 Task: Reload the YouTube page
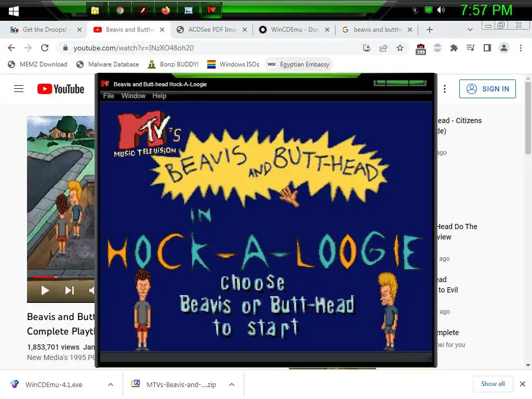(45, 48)
